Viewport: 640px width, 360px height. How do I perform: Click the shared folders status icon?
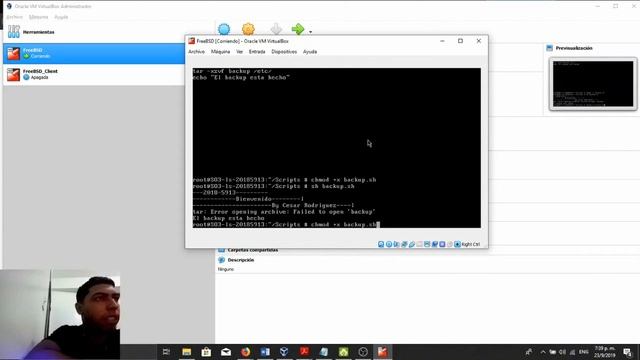(x=419, y=244)
